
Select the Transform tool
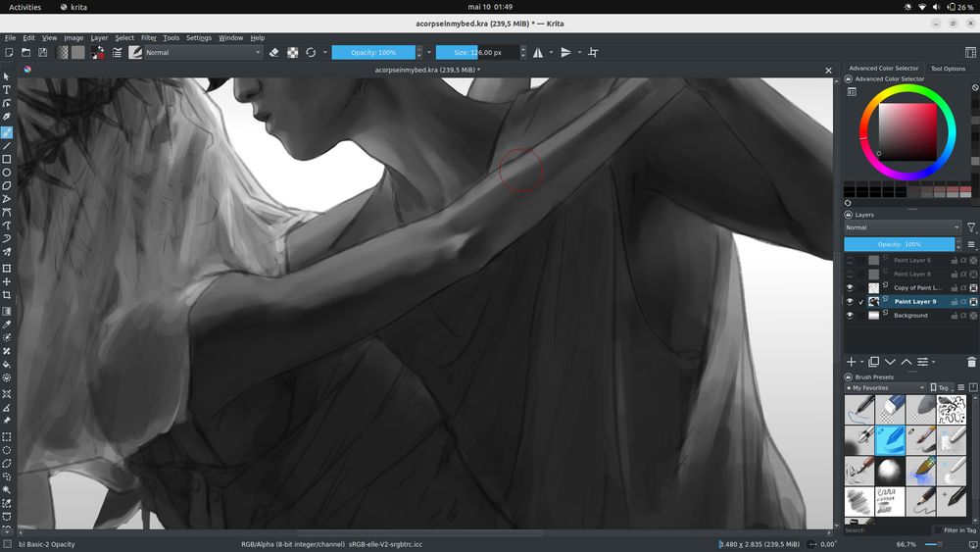coord(7,269)
